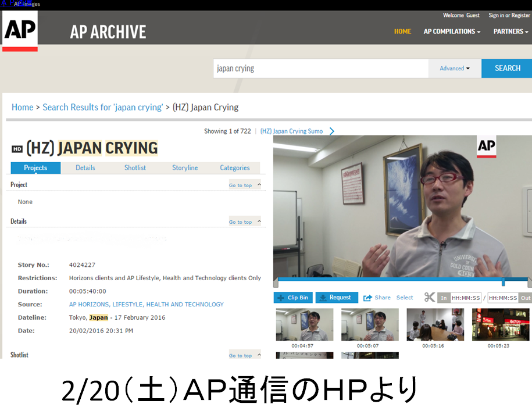Click Go to top in Project section
Image resolution: width=532 pixels, height=411 pixels.
240,185
